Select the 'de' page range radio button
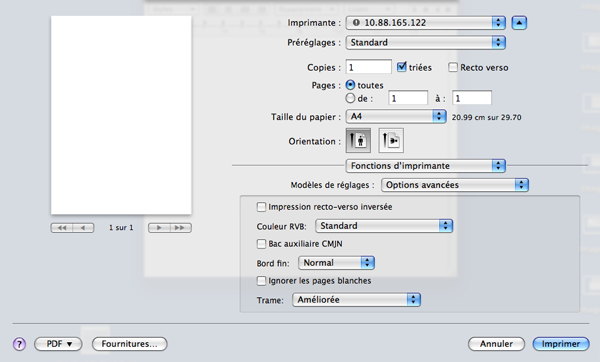The width and height of the screenshot is (600, 362). pos(350,98)
